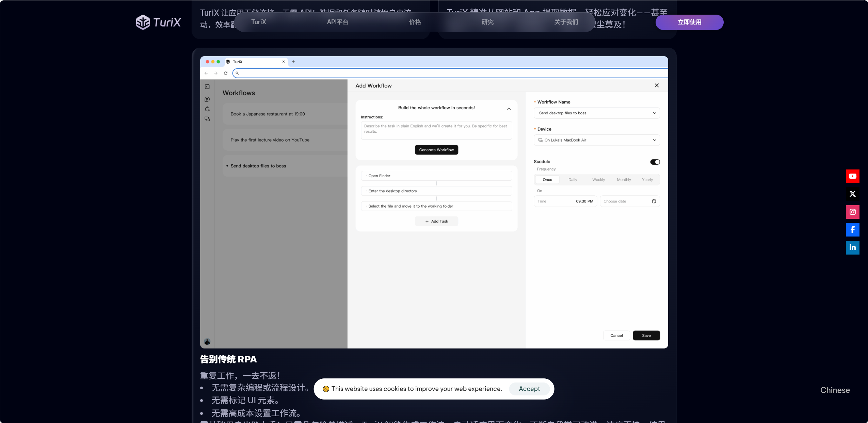868x423 pixels.
Task: Open a new browser tab with plus
Action: [x=293, y=62]
